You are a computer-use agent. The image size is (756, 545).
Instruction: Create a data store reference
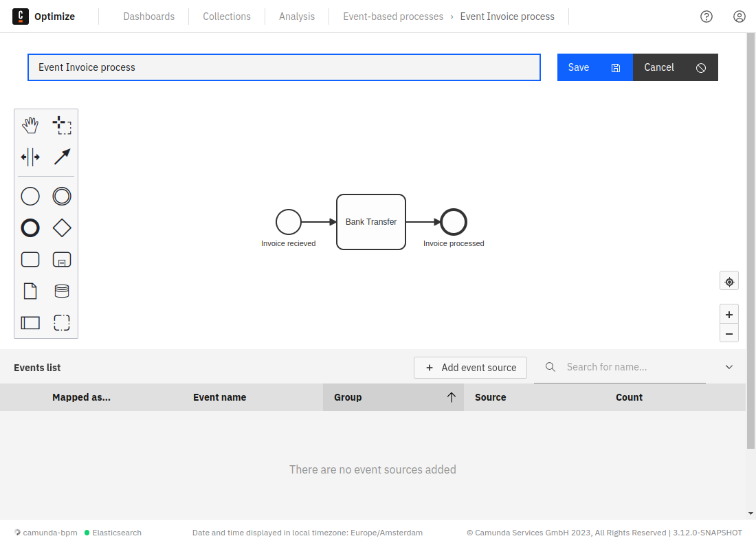pos(62,291)
